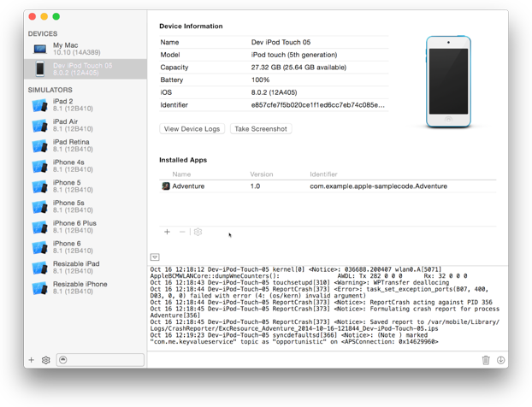Choose the iPad Air simulator
532x407 pixels.
click(86, 125)
